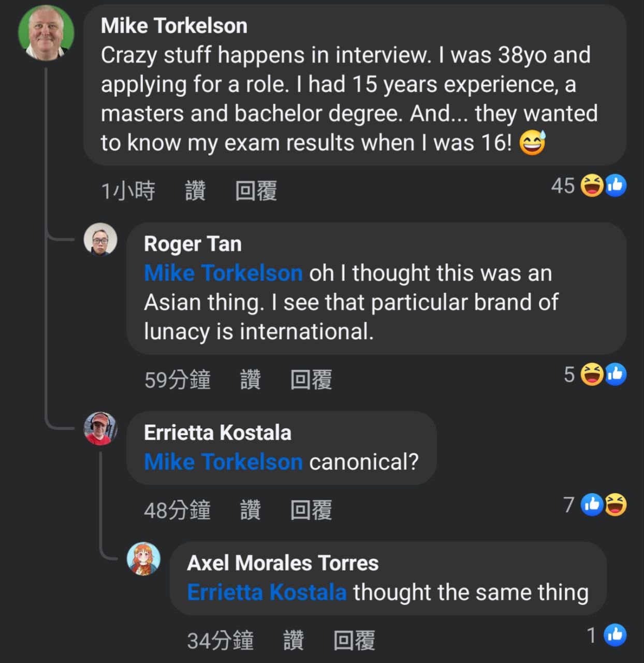The height and width of the screenshot is (663, 644).
Task: Open Axel Morales Torres's anime avatar
Action: click(143, 559)
